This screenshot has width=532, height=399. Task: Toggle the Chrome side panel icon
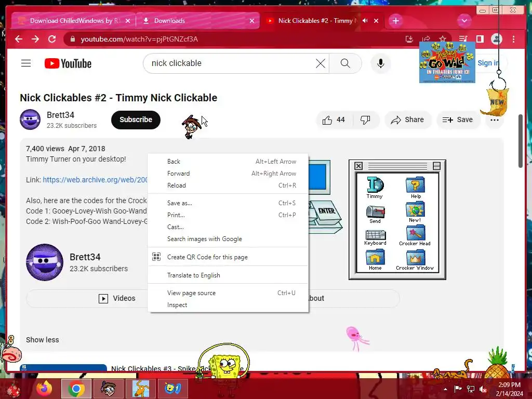480,39
